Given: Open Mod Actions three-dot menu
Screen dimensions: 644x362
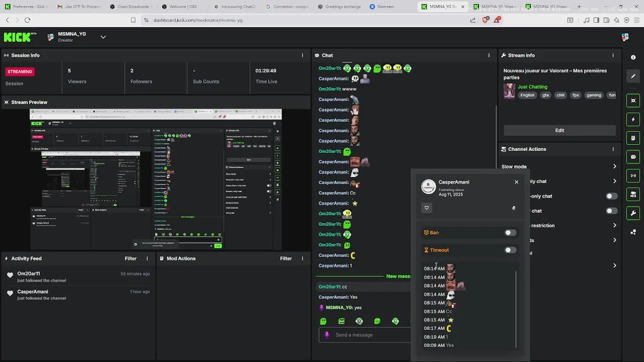Looking at the screenshot, I should pos(302,258).
